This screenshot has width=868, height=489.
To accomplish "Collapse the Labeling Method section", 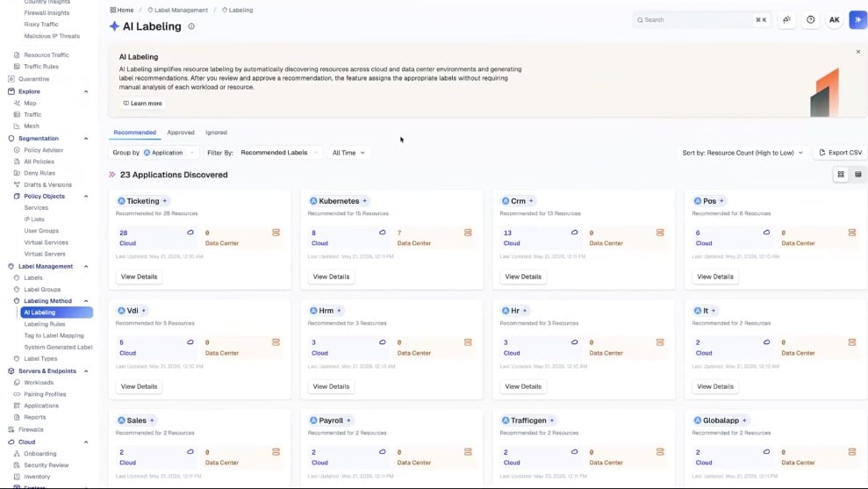I will pyautogui.click(x=86, y=301).
